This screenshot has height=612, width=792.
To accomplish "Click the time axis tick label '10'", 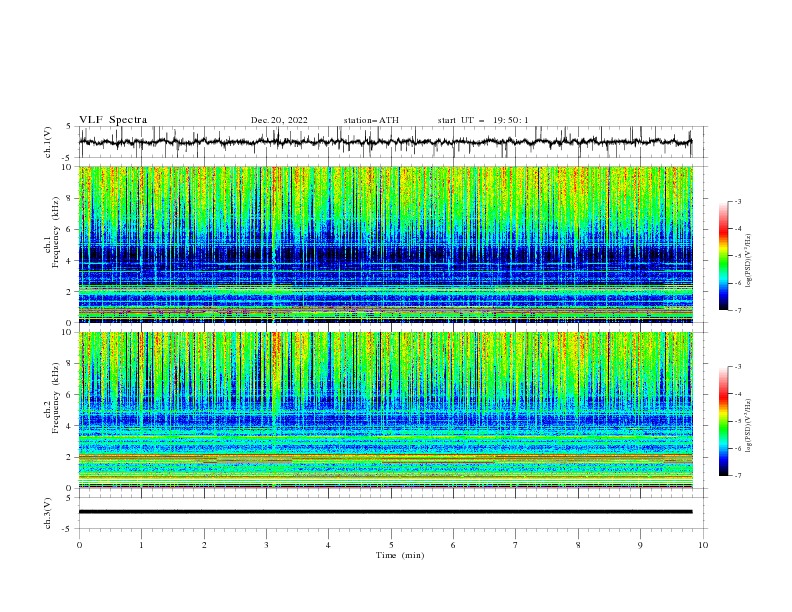I will pyautogui.click(x=703, y=545).
